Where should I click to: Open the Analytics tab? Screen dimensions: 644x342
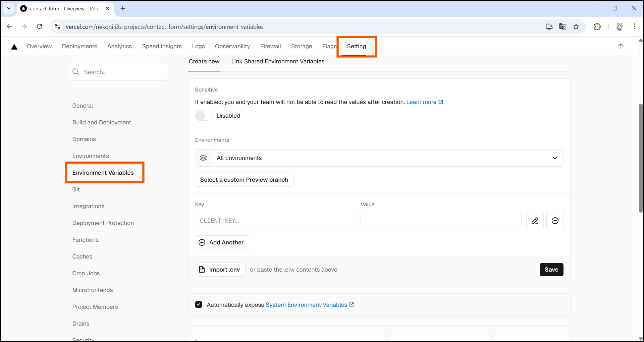pos(119,46)
